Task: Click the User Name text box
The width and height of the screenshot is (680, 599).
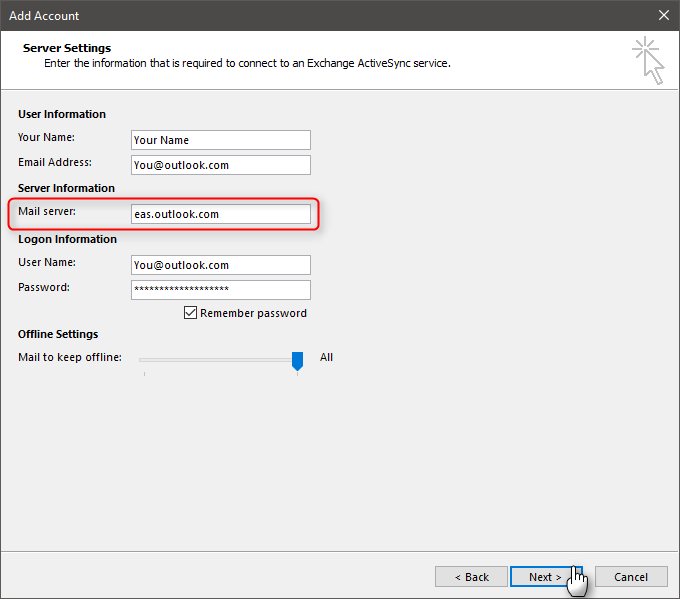Action: click(221, 265)
